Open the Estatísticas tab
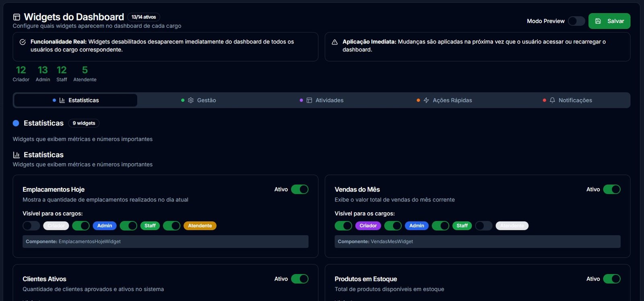 point(76,100)
